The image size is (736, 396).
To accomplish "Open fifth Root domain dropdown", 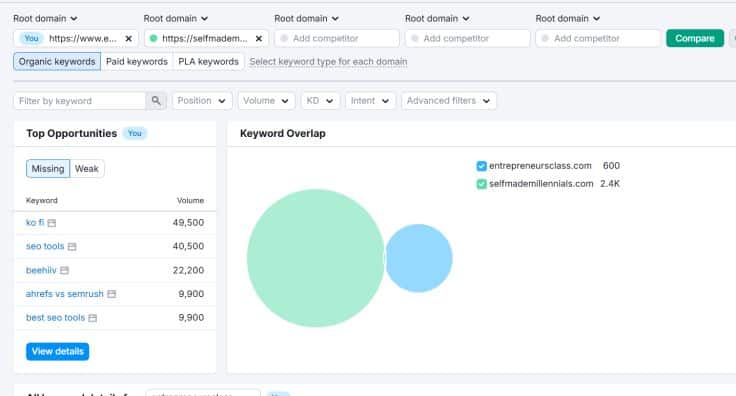I will pos(567,19).
